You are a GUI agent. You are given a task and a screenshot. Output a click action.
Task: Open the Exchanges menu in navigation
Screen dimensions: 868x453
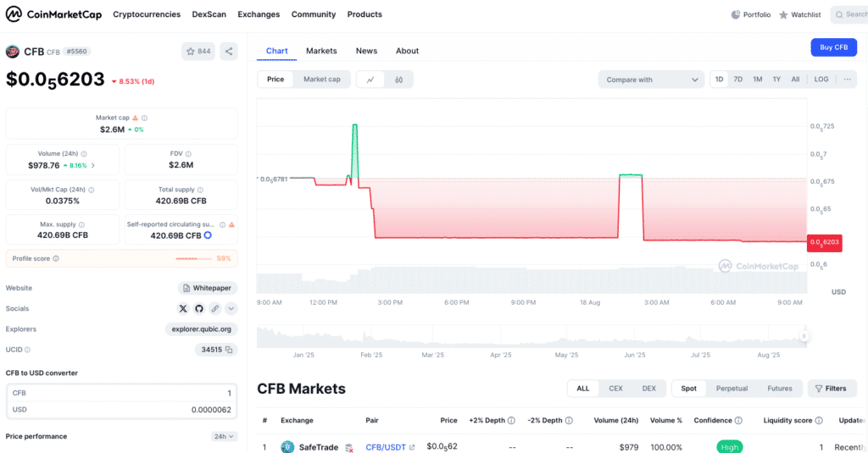[259, 14]
